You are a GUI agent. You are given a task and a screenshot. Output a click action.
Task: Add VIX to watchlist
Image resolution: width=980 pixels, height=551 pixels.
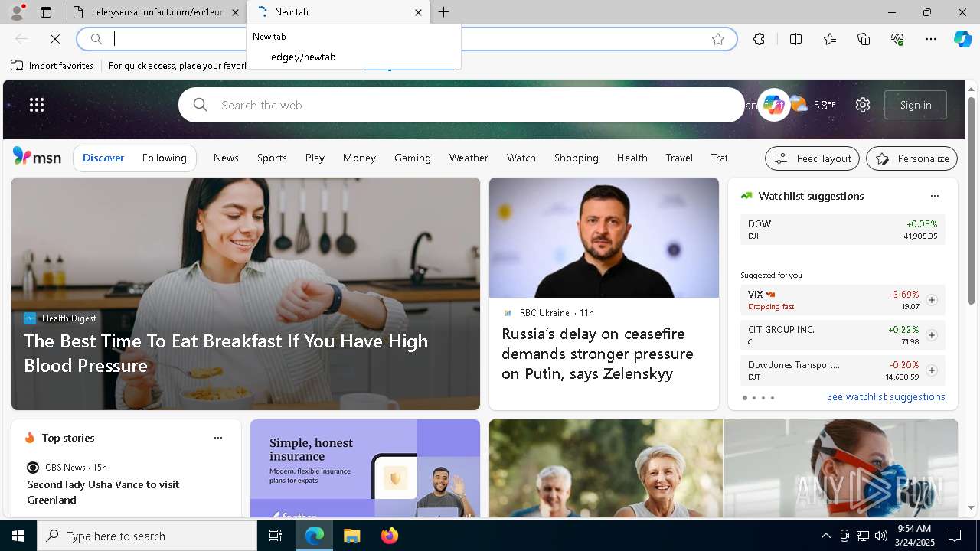(932, 300)
